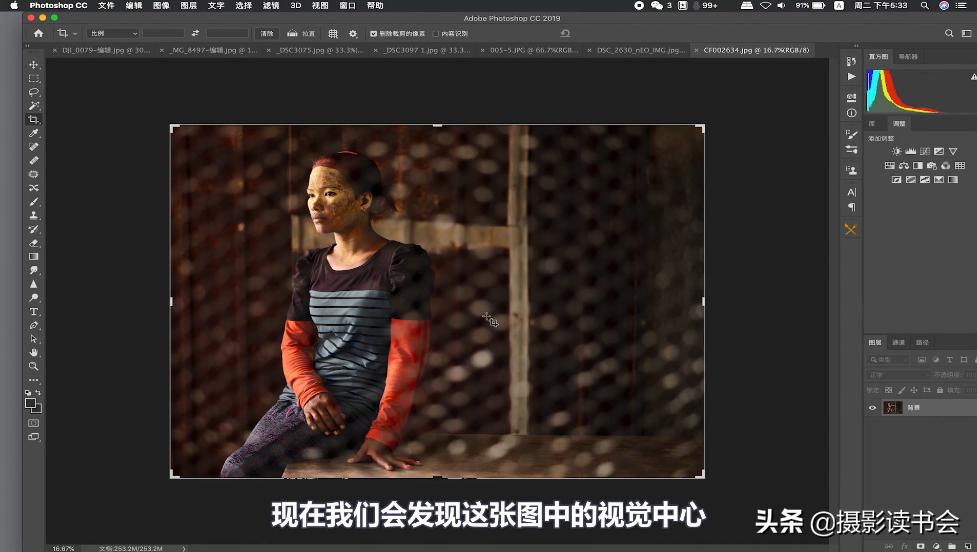977x552 pixels.
Task: Open Edit Toolbar ellipsis menu
Action: click(x=34, y=380)
